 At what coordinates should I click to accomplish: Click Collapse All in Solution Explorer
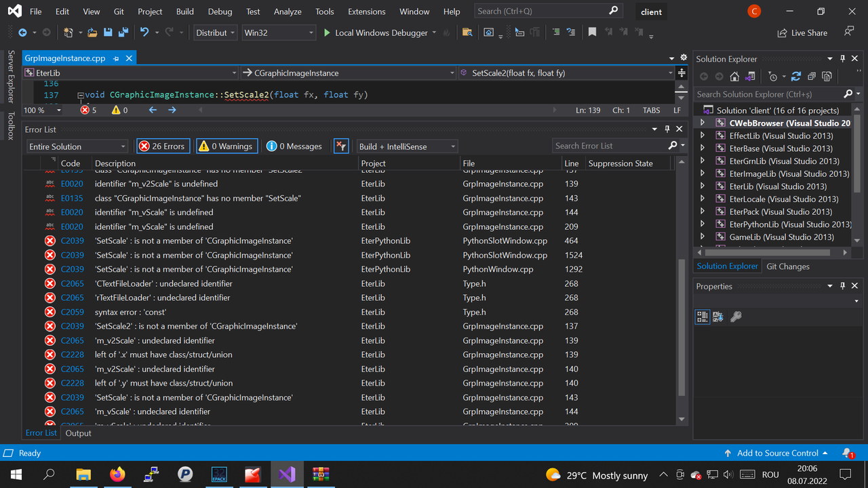click(812, 77)
